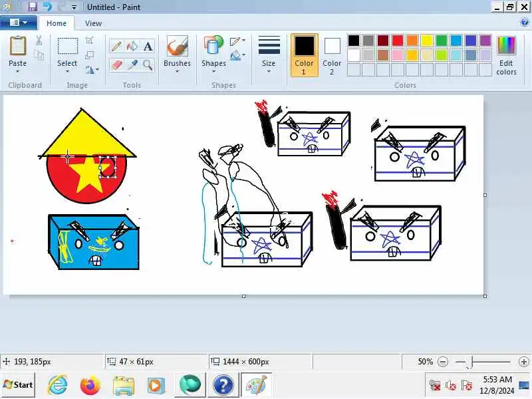Click the Rotate or flip icon
Viewport: 532px width, 399px height.
tap(90, 70)
